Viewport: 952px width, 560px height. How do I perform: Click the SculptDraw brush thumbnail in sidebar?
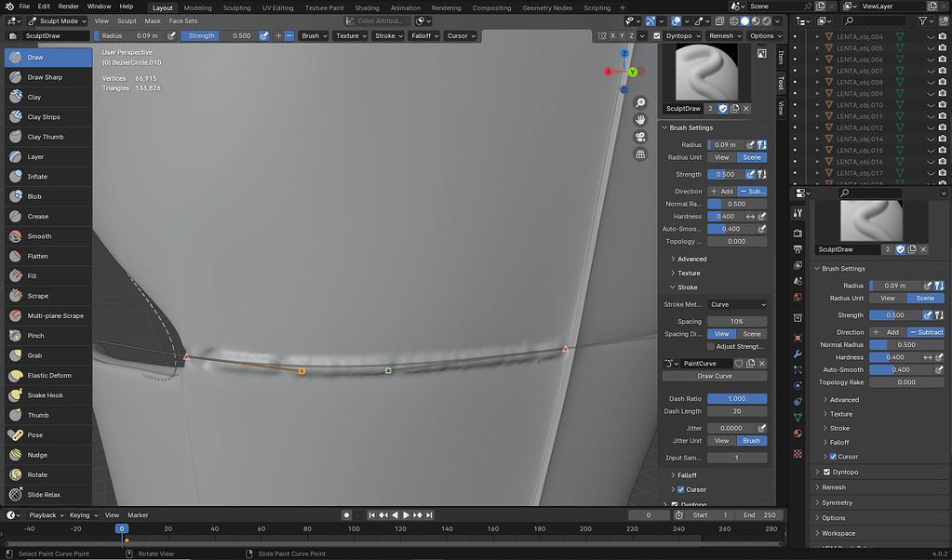[x=706, y=73]
